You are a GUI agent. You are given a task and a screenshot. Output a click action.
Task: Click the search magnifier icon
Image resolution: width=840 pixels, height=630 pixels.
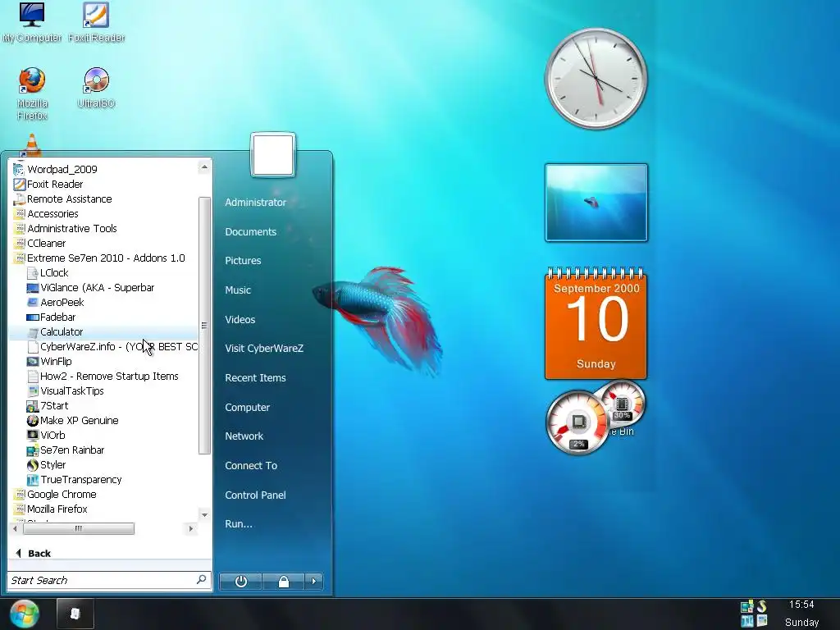tap(202, 580)
